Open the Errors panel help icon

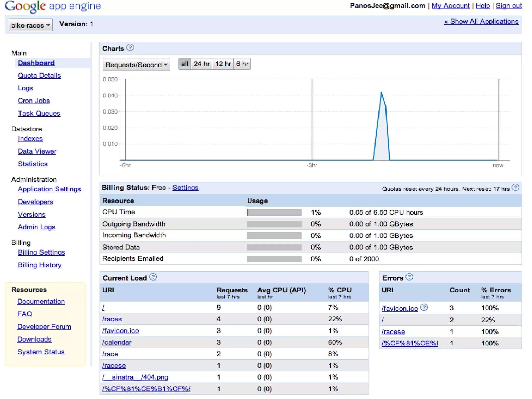[x=409, y=277]
